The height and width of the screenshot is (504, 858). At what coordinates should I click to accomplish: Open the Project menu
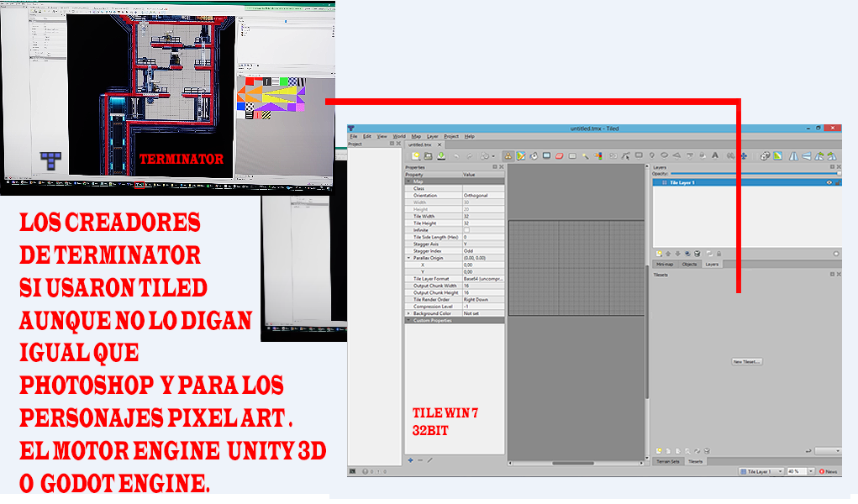451,136
